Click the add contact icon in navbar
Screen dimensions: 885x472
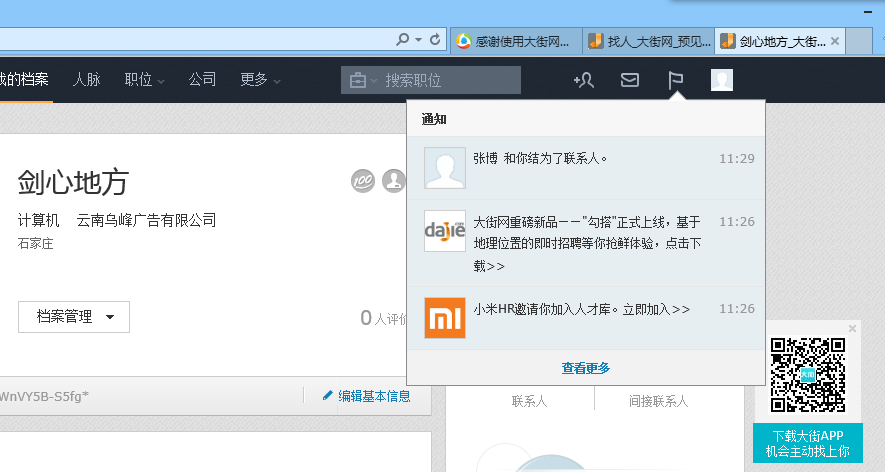coord(584,80)
